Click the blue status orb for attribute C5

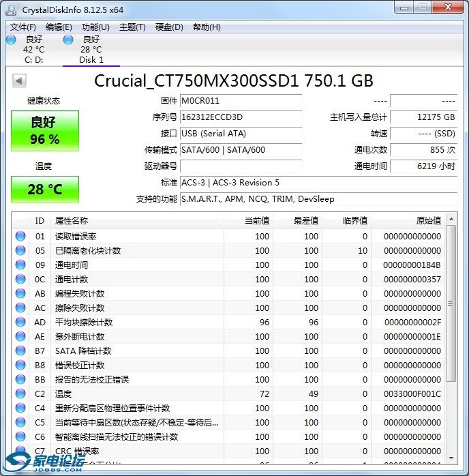(x=20, y=422)
